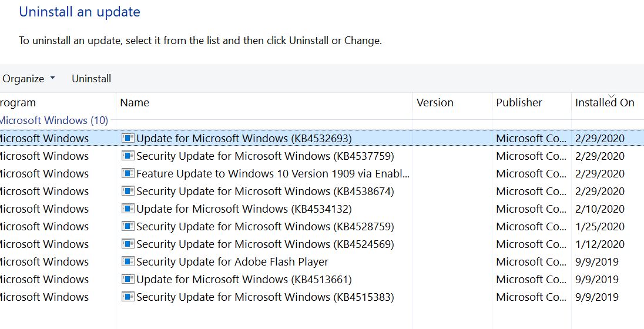The image size is (644, 329).
Task: Click the Adobe Flash Player update icon
Action: click(x=128, y=261)
